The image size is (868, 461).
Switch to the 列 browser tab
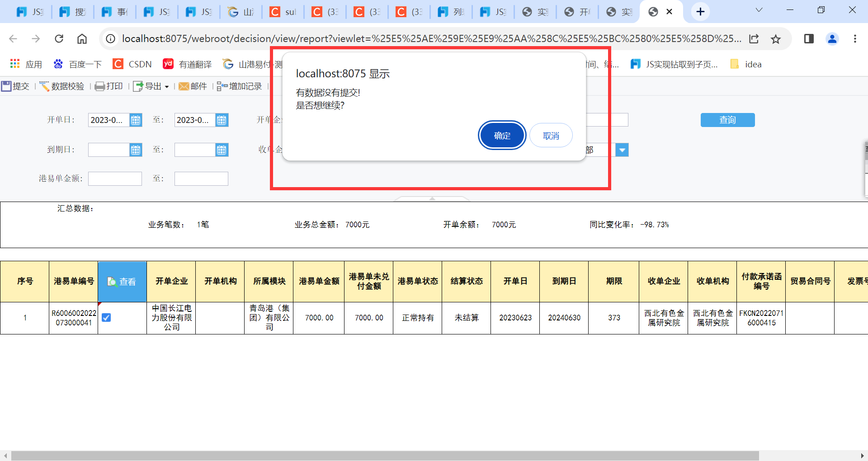click(x=451, y=12)
